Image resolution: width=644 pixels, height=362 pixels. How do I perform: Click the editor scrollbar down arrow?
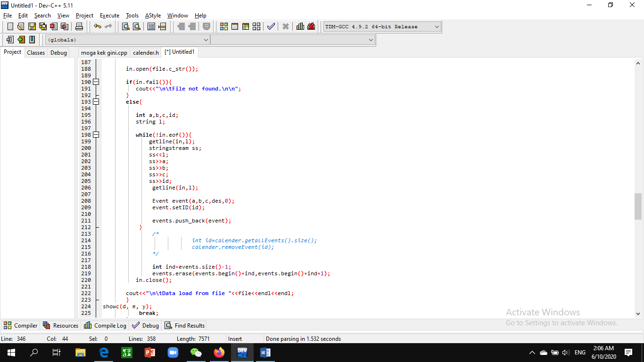[638, 313]
